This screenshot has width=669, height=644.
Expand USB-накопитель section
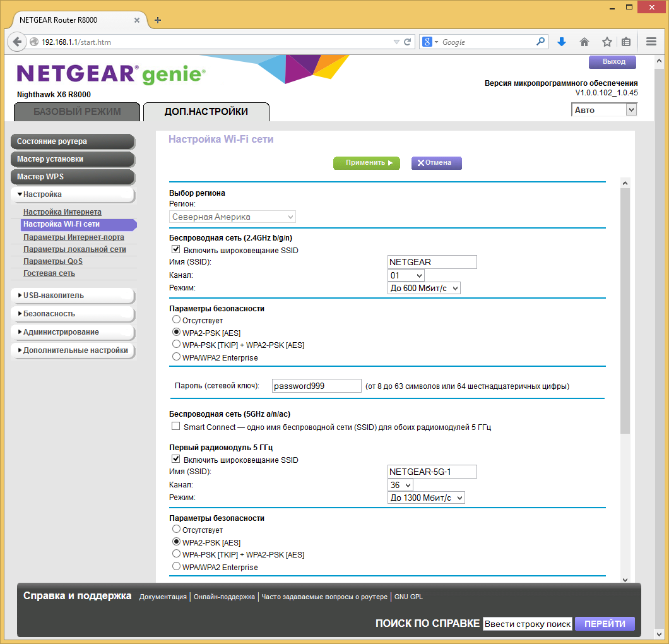click(73, 295)
